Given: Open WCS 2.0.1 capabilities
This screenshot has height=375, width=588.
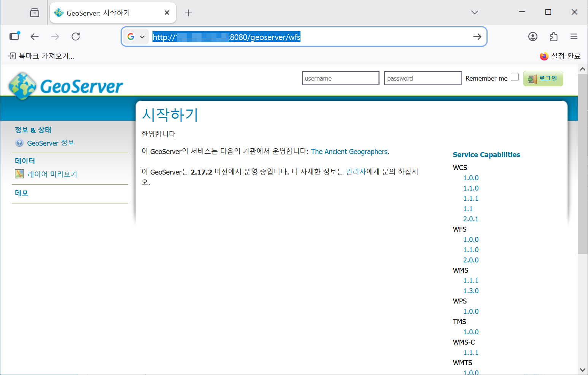Looking at the screenshot, I should point(471,219).
